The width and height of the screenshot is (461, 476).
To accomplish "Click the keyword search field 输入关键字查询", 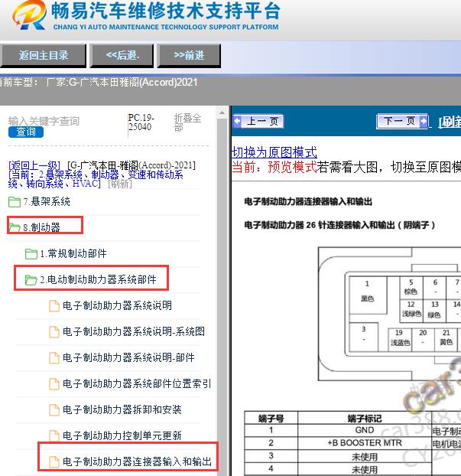I will (x=44, y=121).
